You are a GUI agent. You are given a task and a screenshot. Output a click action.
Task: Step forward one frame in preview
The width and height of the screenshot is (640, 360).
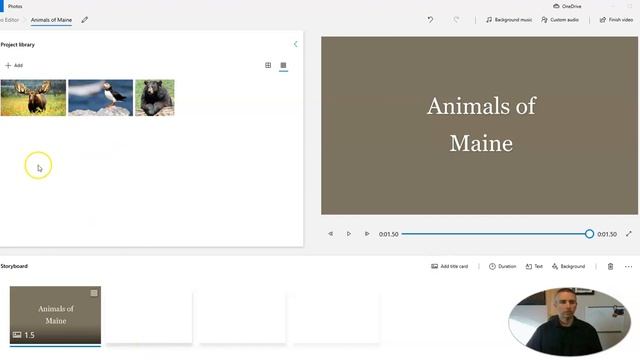[367, 234]
